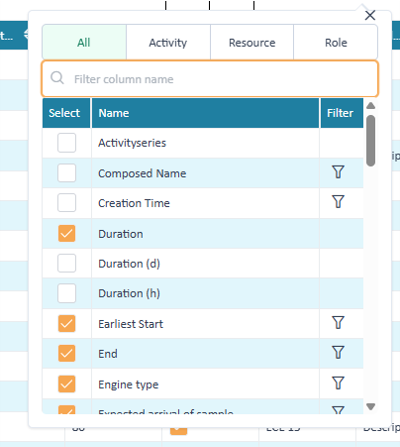The width and height of the screenshot is (400, 447).
Task: Click the Filter column header
Action: (342, 113)
